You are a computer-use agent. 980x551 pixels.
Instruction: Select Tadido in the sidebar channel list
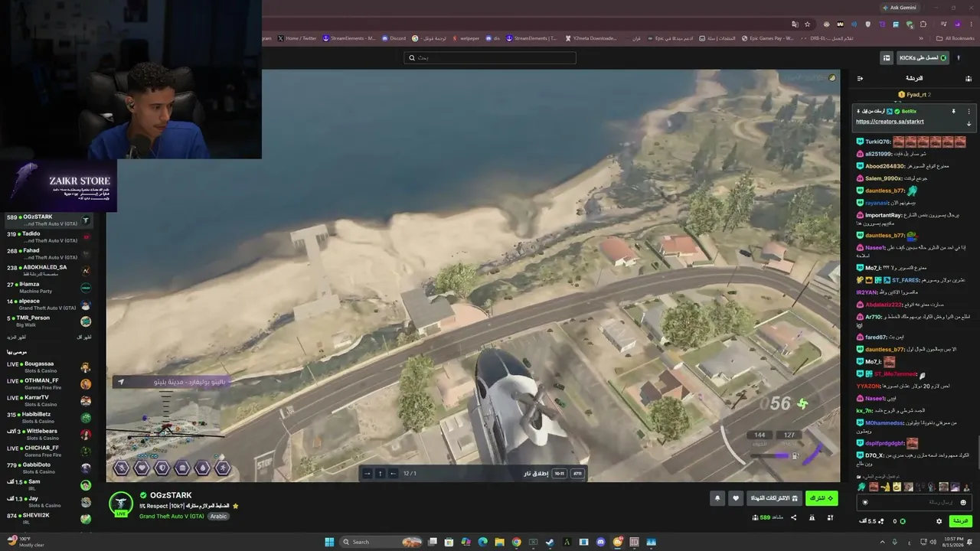click(x=49, y=237)
